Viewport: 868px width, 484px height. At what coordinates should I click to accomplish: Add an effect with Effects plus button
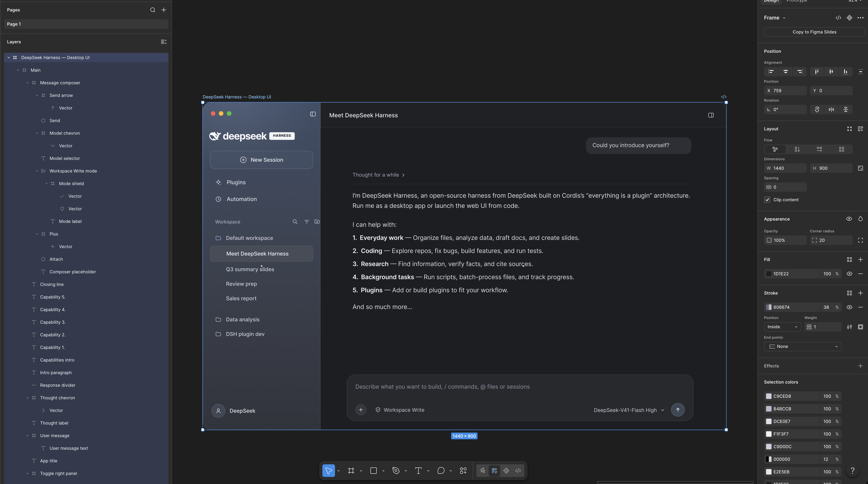860,366
